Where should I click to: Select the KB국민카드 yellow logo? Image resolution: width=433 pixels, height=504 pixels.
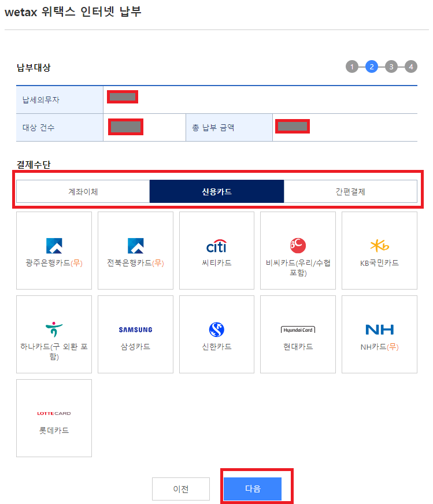pyautogui.click(x=379, y=246)
